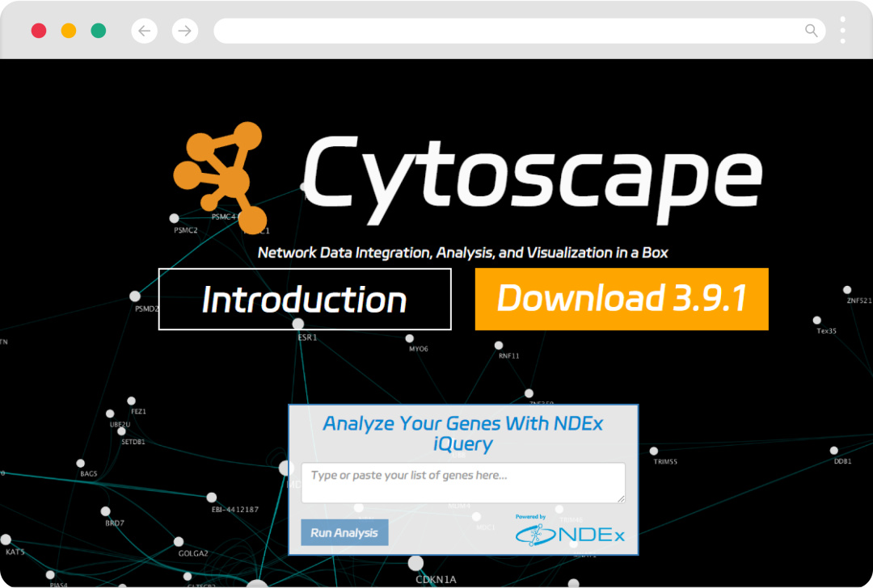Click the large Cytoscape title text
873x588 pixels.
pyautogui.click(x=533, y=179)
